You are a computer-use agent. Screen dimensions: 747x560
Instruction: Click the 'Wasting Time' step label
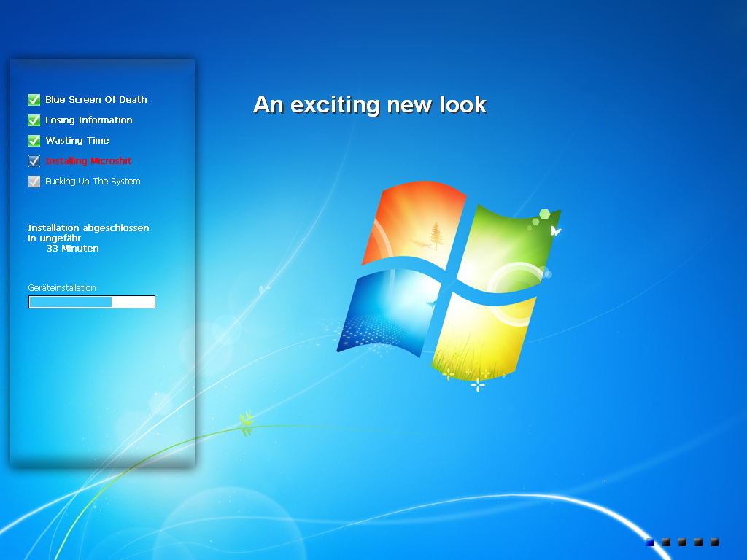(77, 141)
